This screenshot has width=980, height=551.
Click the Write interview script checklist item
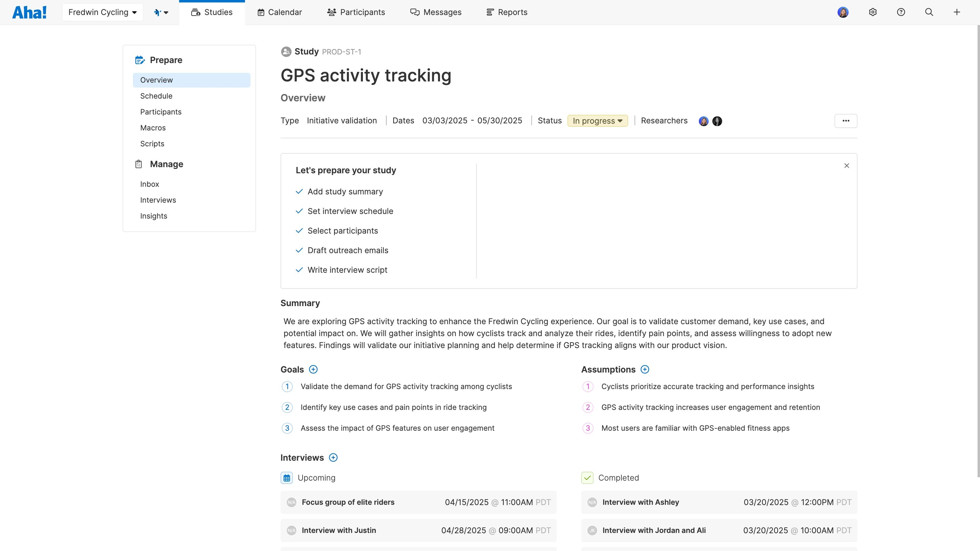click(x=347, y=270)
